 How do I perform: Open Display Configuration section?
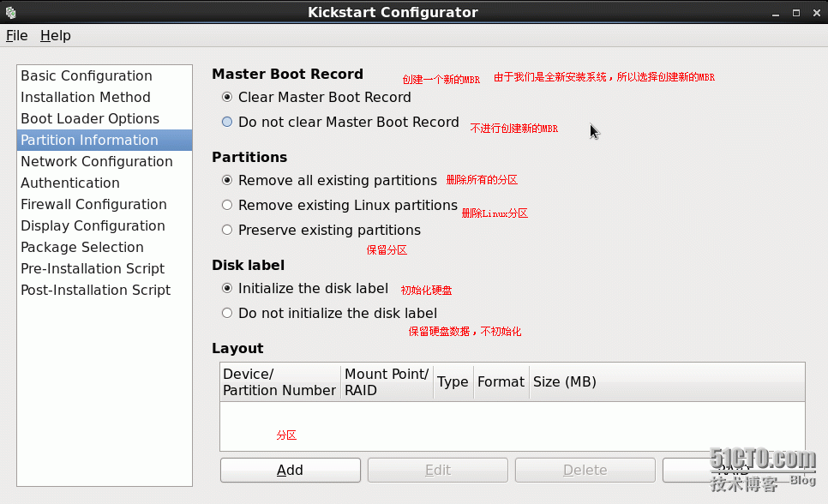105,226
